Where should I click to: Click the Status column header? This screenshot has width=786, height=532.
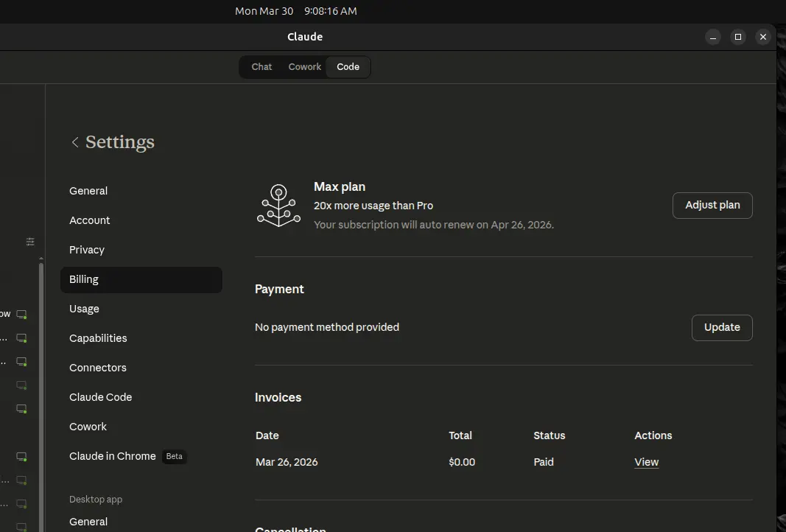point(550,435)
